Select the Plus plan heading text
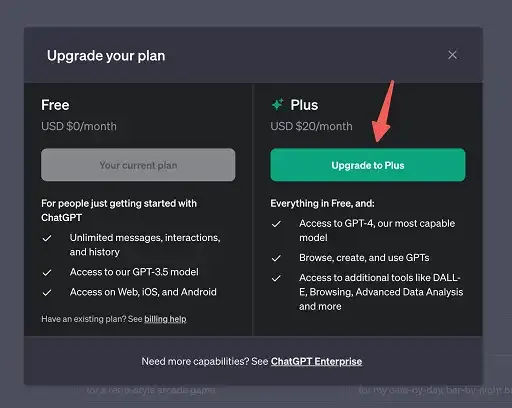512x408 pixels. [304, 105]
